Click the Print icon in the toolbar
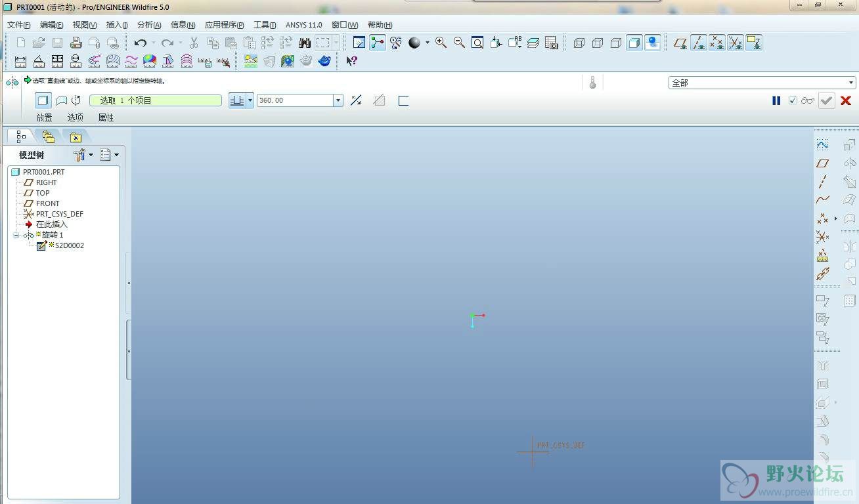The height and width of the screenshot is (504, 859). 76,43
